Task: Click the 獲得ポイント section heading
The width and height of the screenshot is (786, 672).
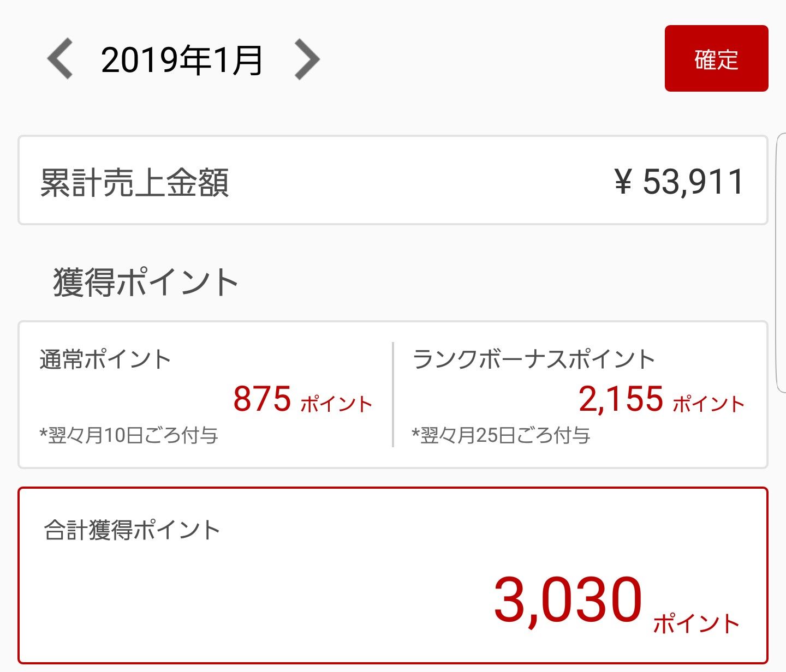Action: point(145,283)
